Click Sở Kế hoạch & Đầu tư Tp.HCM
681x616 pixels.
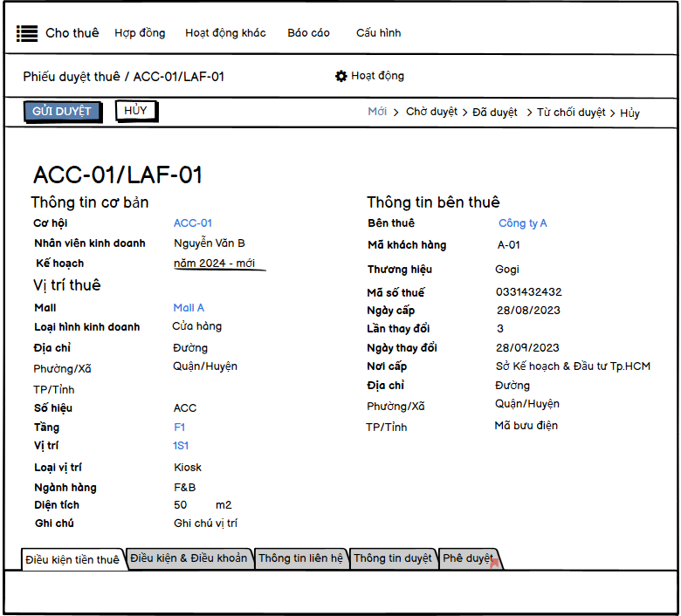[x=573, y=366]
